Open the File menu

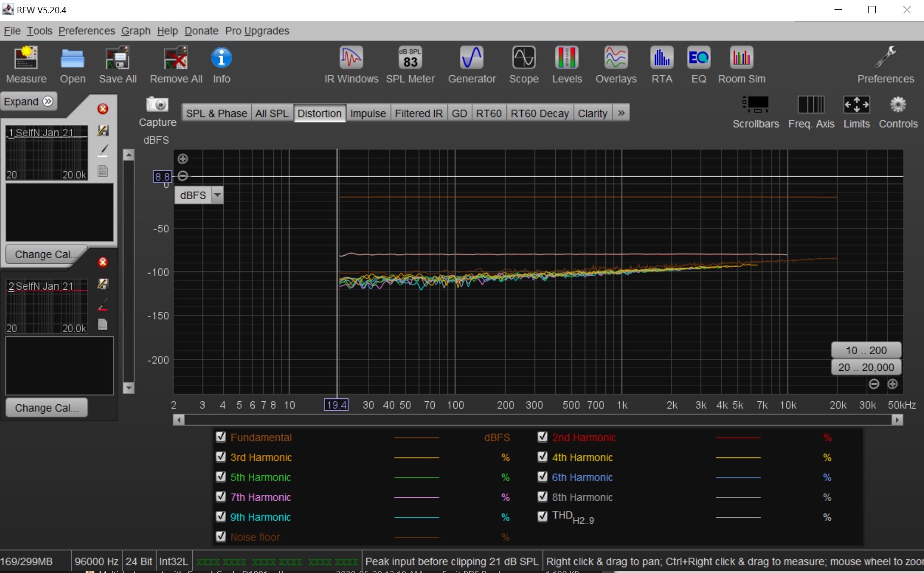click(12, 30)
